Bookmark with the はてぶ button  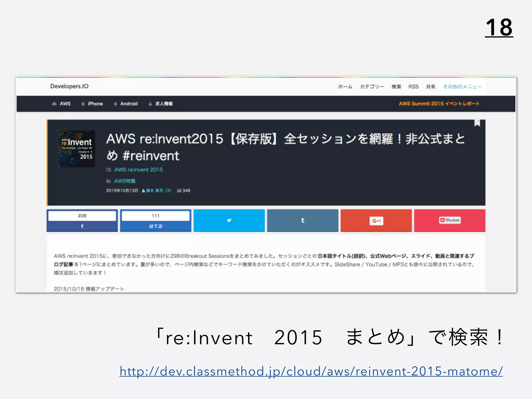tap(156, 226)
